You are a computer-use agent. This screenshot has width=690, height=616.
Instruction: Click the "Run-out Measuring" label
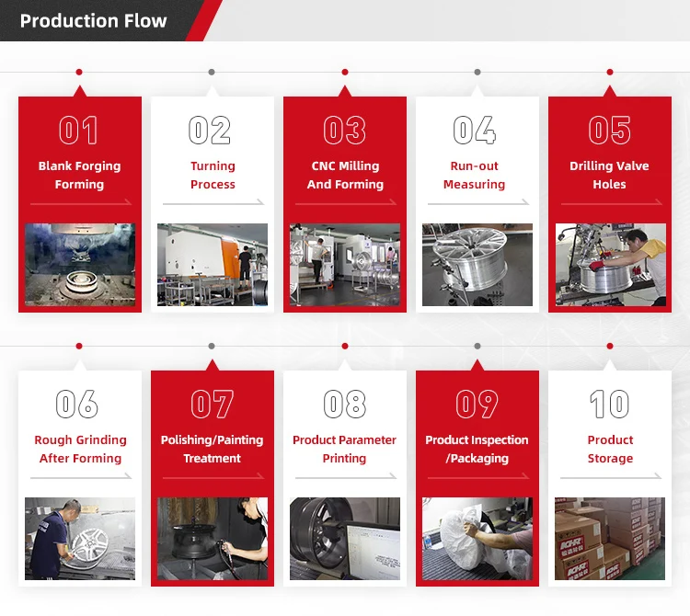474,175
